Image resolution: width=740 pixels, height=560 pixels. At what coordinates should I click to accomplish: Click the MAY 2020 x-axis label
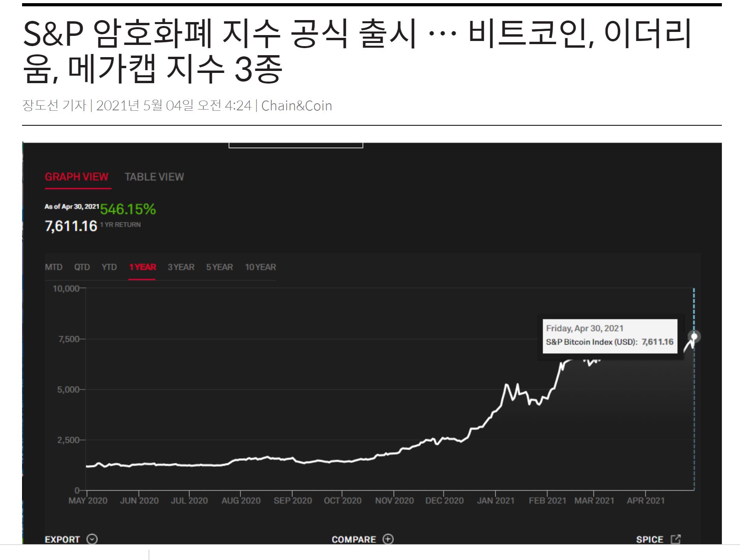coord(88,500)
